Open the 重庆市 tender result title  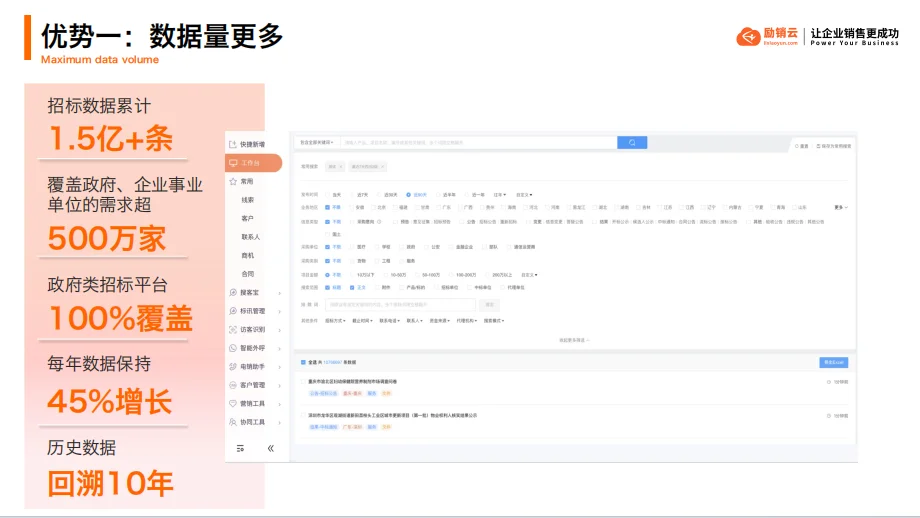[353, 381]
